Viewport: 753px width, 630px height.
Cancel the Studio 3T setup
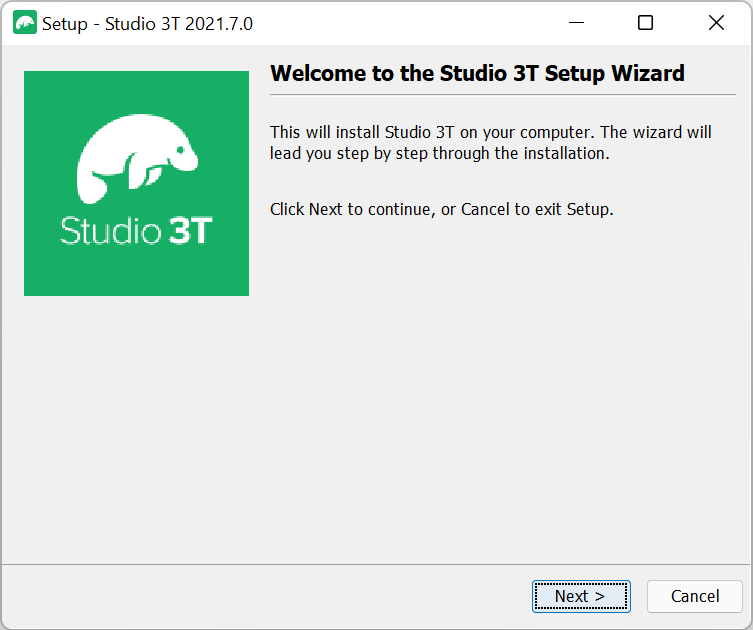pyautogui.click(x=694, y=596)
